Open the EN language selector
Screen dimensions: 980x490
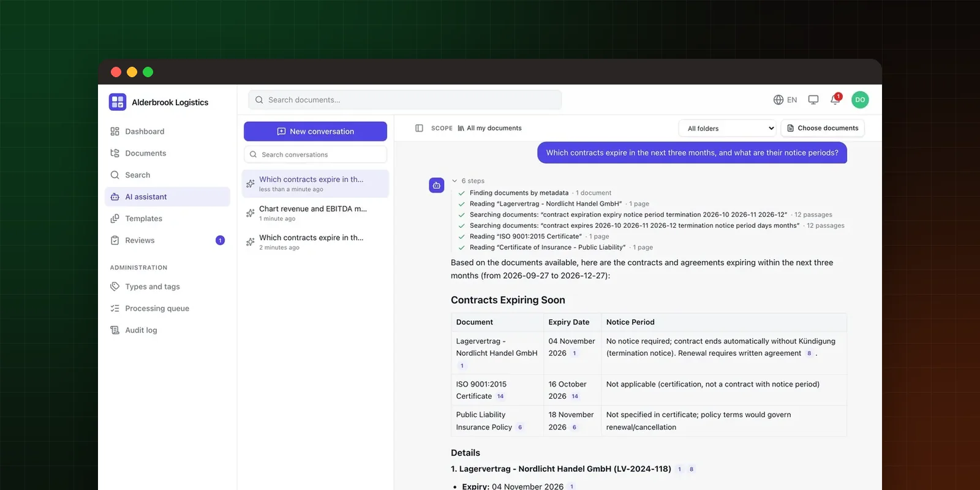click(x=785, y=100)
